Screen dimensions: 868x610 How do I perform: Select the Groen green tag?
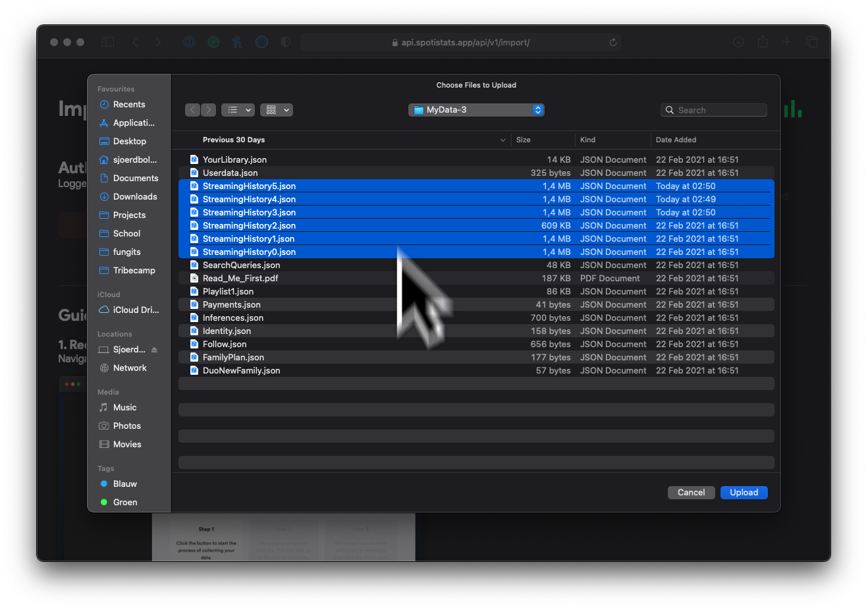point(124,503)
